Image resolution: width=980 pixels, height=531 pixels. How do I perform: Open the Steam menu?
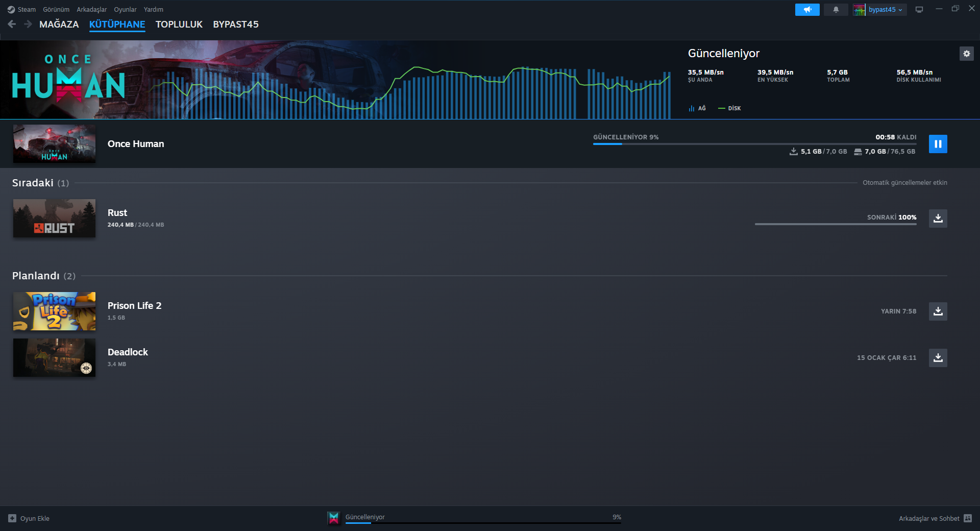tap(27, 10)
